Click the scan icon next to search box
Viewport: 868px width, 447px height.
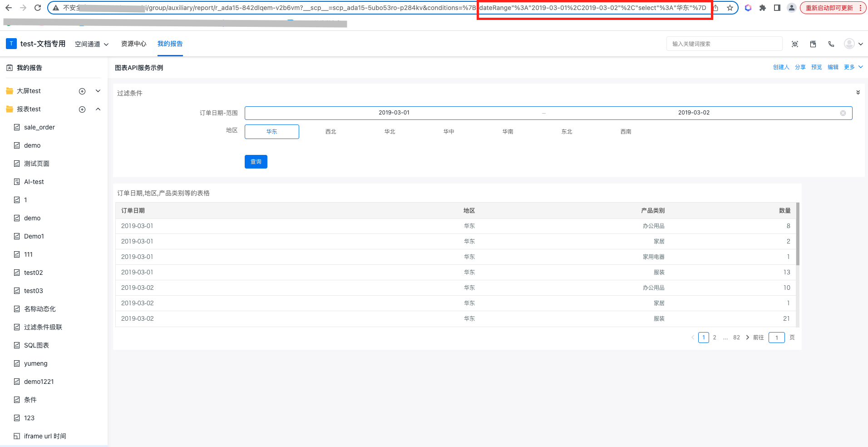pyautogui.click(x=795, y=44)
